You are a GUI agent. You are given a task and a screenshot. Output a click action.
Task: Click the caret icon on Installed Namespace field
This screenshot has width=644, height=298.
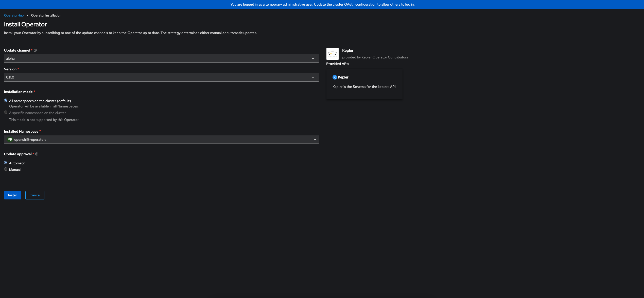tap(315, 139)
